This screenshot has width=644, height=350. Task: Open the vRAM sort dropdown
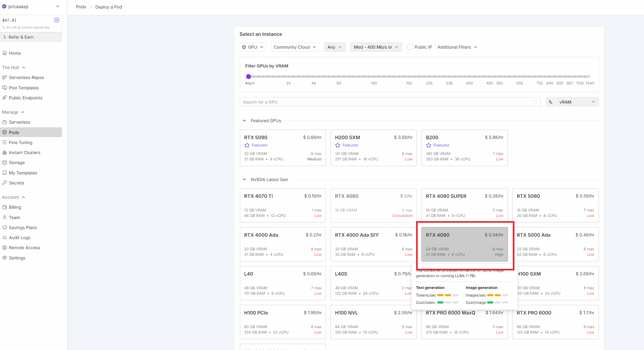pos(577,102)
